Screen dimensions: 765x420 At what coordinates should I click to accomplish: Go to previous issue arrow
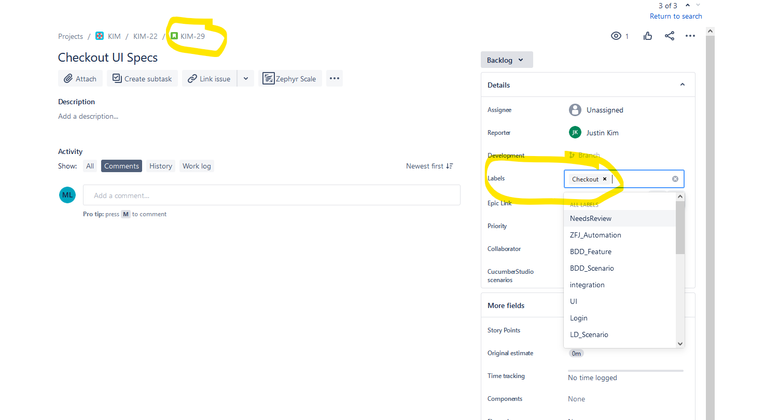(x=687, y=5)
